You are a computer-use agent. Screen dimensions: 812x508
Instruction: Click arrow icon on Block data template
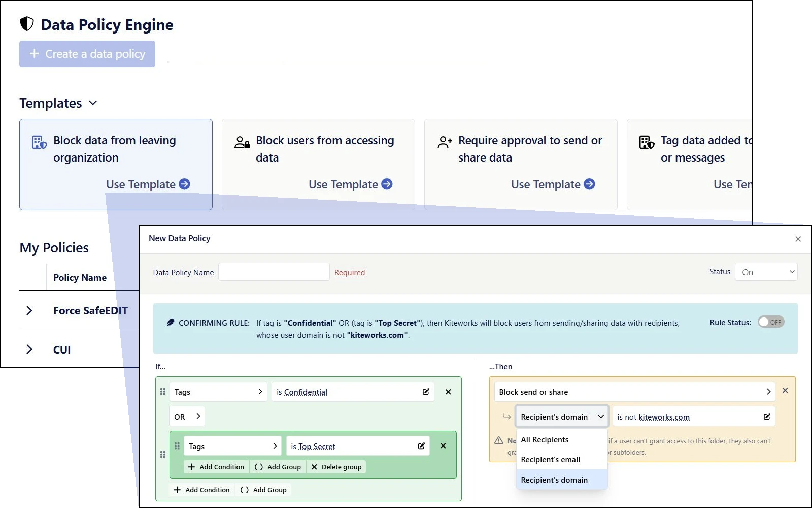(185, 184)
